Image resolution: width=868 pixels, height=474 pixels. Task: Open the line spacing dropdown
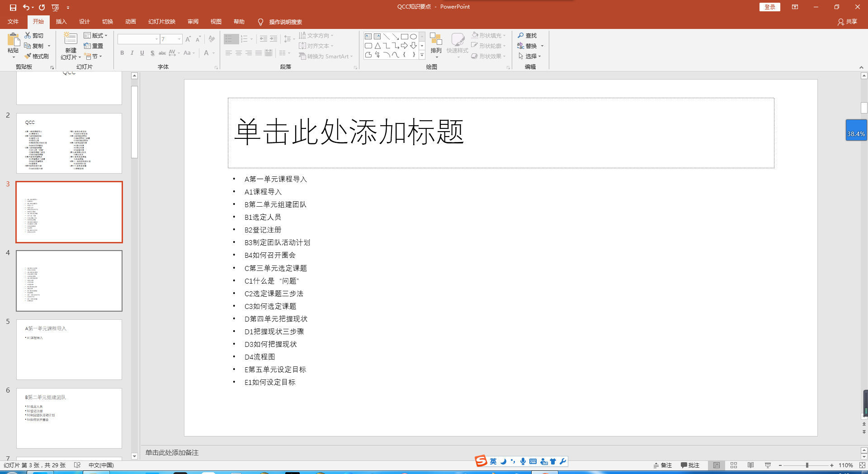tap(289, 39)
